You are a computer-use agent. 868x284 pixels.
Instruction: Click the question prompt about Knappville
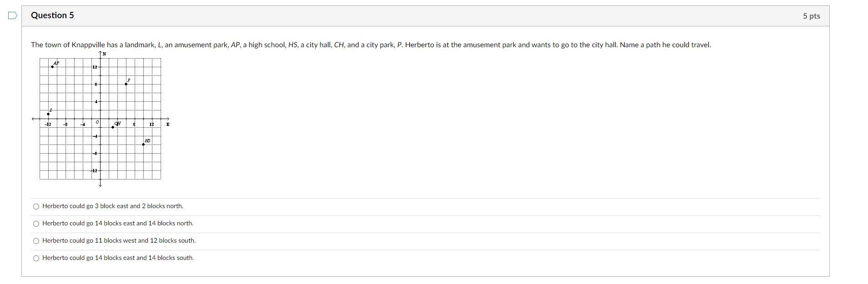371,45
